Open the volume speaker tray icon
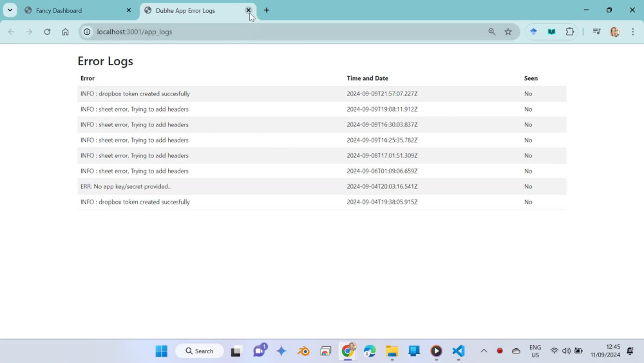Image resolution: width=644 pixels, height=363 pixels. pos(566,351)
